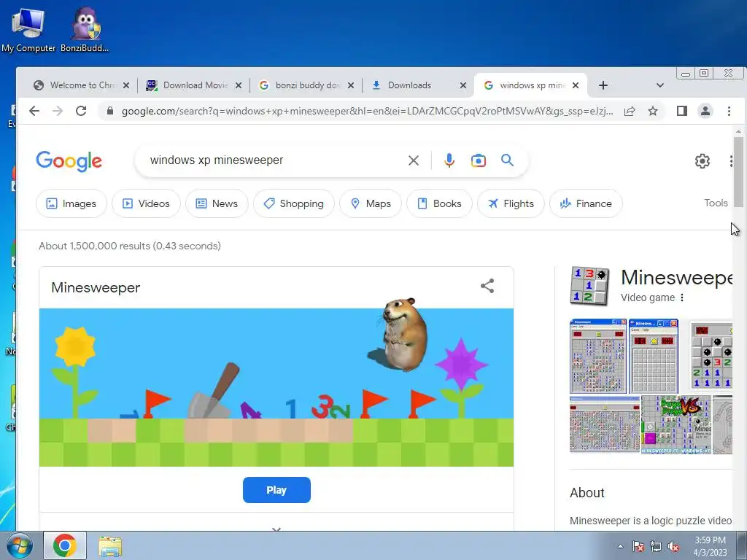Open My Computer desktop icon

pos(28,29)
